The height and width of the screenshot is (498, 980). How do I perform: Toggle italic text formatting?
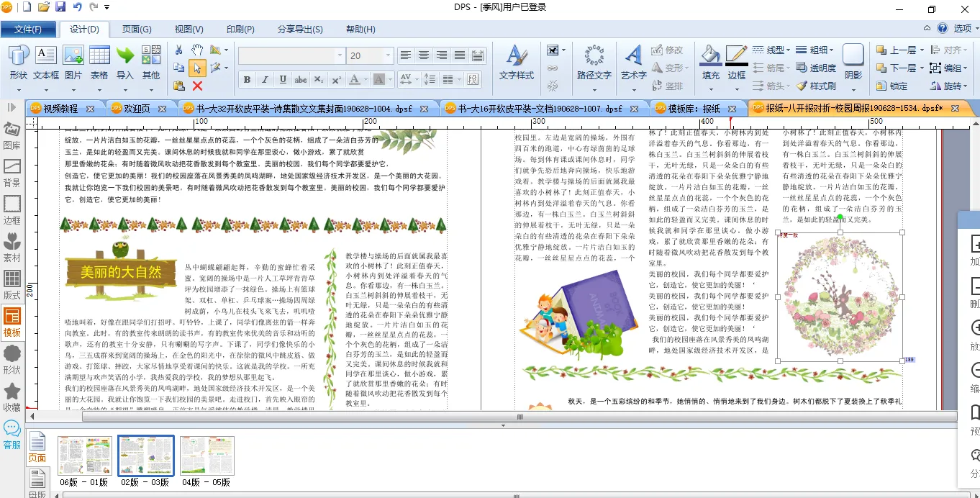coord(265,79)
